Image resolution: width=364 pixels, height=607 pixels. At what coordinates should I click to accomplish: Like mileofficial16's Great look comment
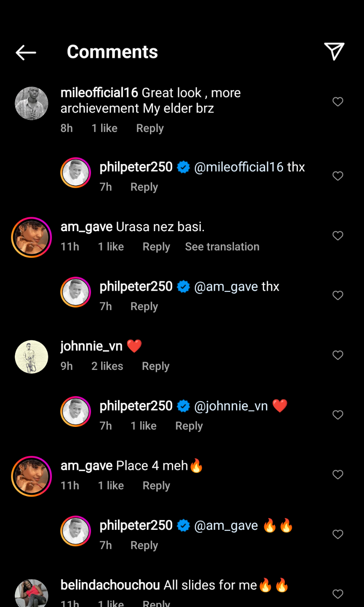pyautogui.click(x=338, y=102)
